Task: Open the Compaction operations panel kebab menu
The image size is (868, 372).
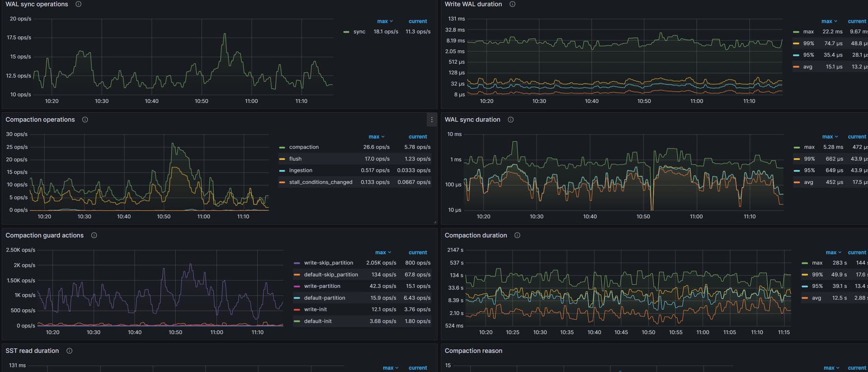Action: pos(432,120)
